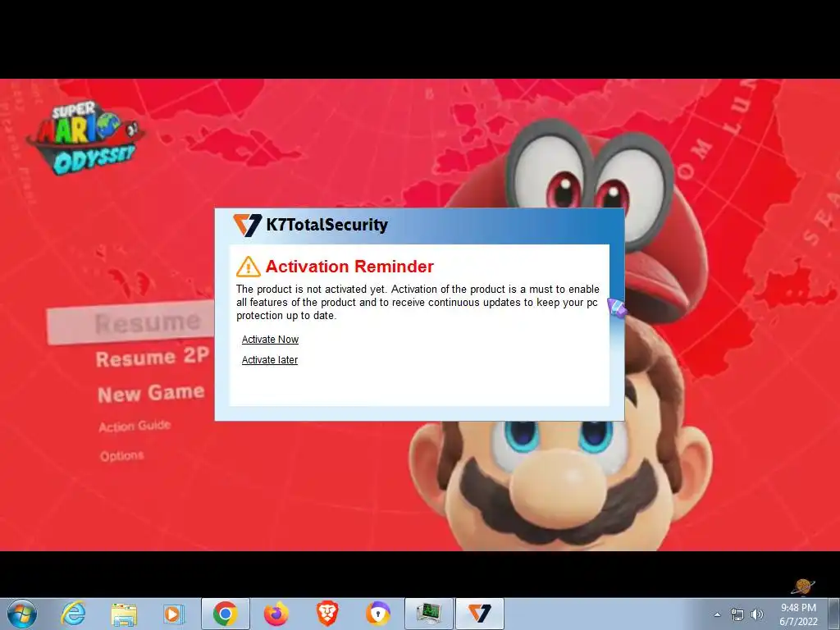Click the warning triangle beside Activation Reminder

[248, 267]
